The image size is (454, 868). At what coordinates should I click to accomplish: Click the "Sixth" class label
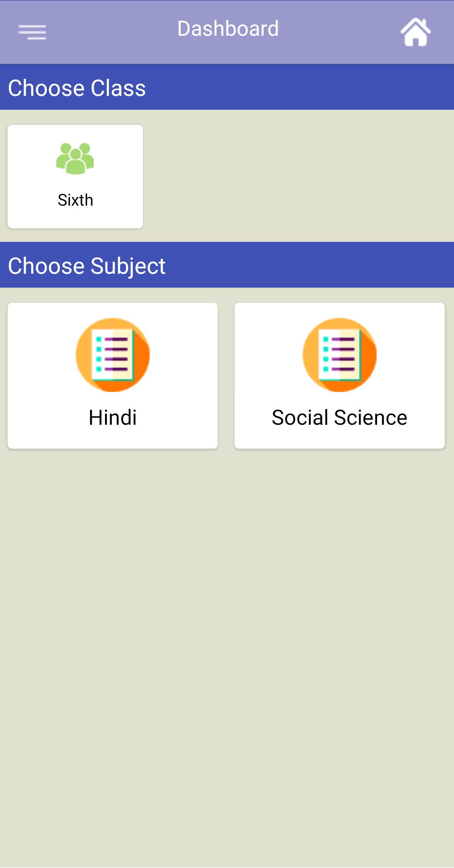75,200
